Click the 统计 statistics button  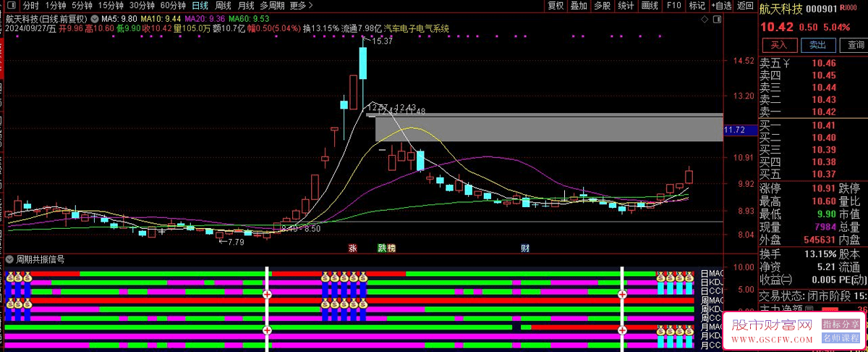[x=626, y=5]
